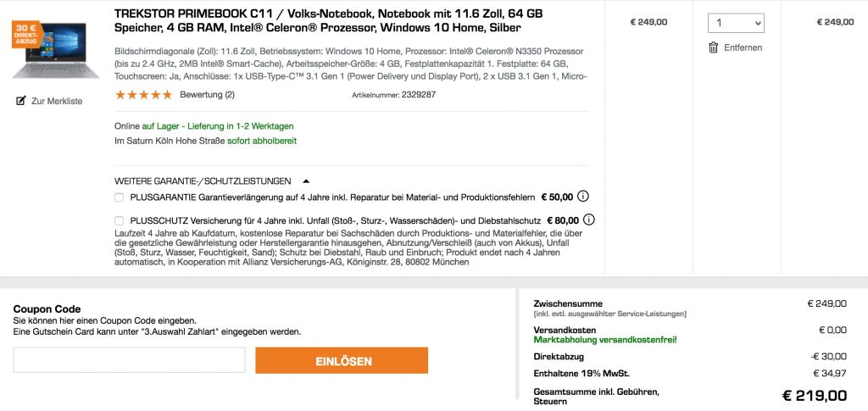Click inside the coupon code input field

129,360
